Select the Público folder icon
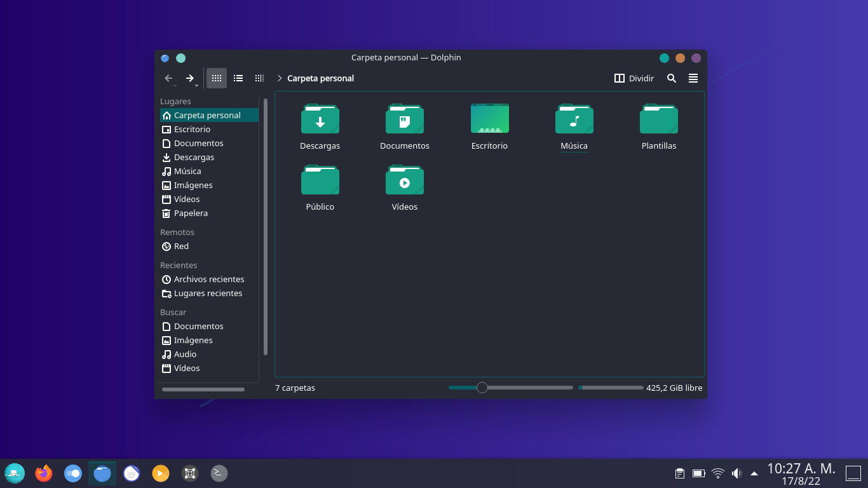The height and width of the screenshot is (488, 868). [320, 180]
